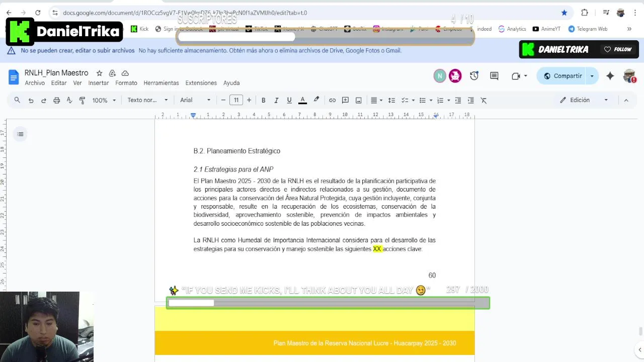Open the Ver menu
Image resolution: width=644 pixels, height=362 pixels.
coord(77,83)
